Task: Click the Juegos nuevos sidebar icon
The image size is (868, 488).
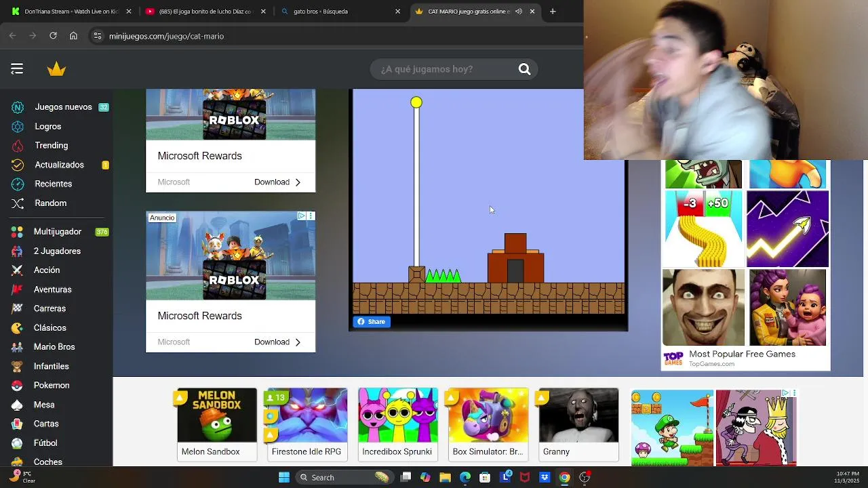Action: (18, 107)
